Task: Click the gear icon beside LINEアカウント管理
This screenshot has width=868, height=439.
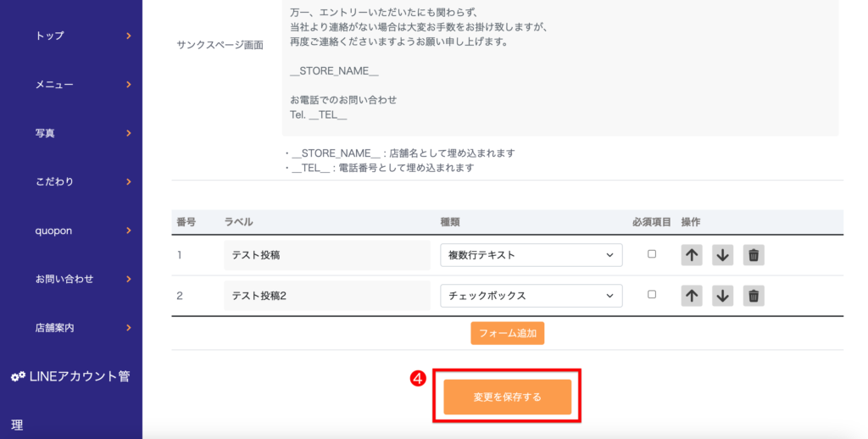Action: 18,376
